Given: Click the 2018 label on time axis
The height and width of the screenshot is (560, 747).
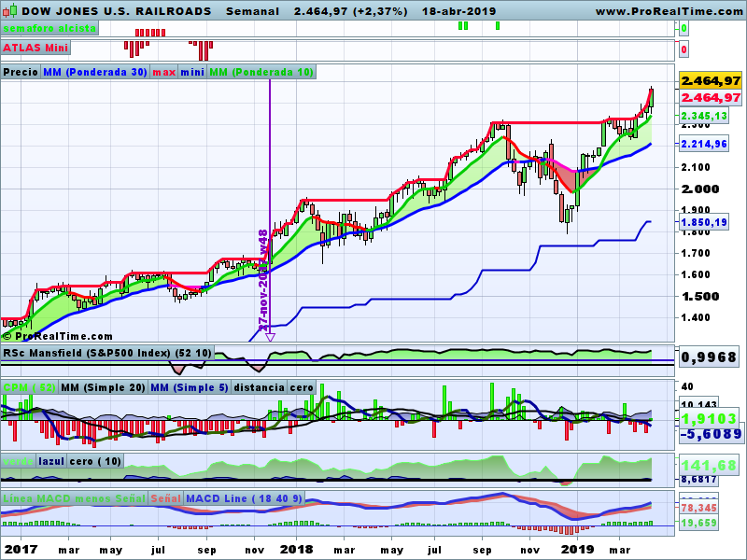Looking at the screenshot, I should (x=296, y=550).
